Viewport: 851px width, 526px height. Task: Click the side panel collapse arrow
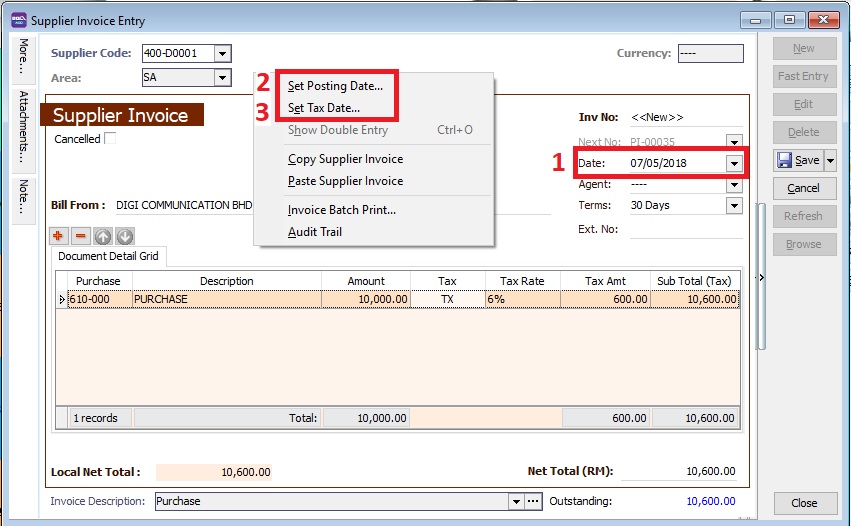(763, 277)
